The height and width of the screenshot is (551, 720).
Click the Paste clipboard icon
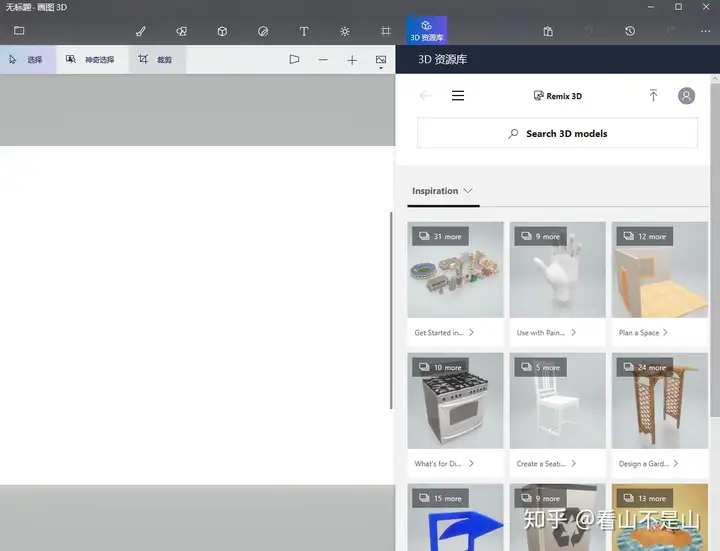(x=548, y=31)
